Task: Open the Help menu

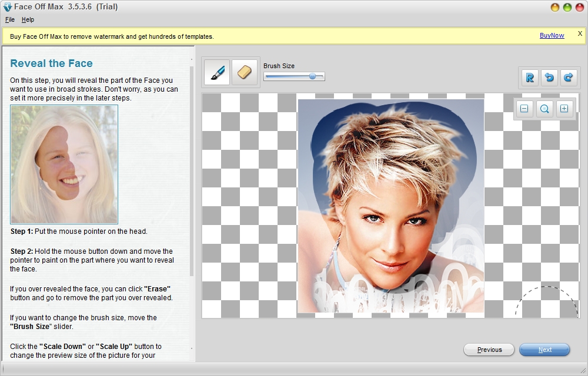Action: (28, 19)
